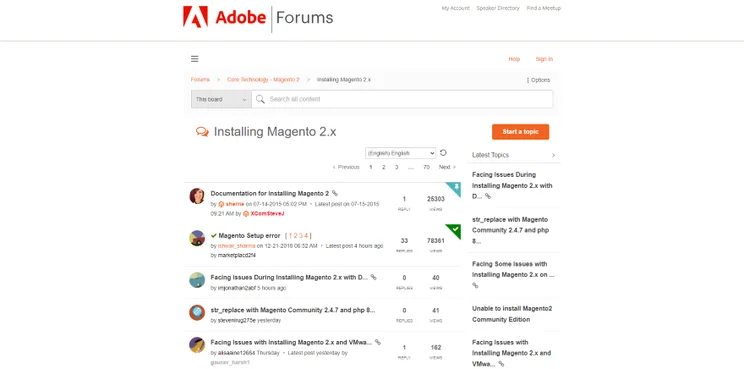
Task: Open marketplacd2f4 profile link
Action: [x=237, y=255]
